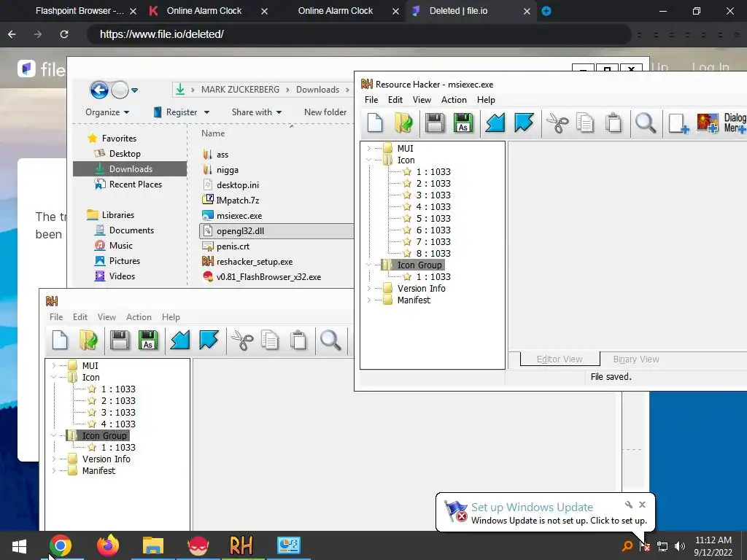Viewport: 747px width, 560px height.
Task: Open Resource Hacker taskbar icon
Action: point(241,545)
